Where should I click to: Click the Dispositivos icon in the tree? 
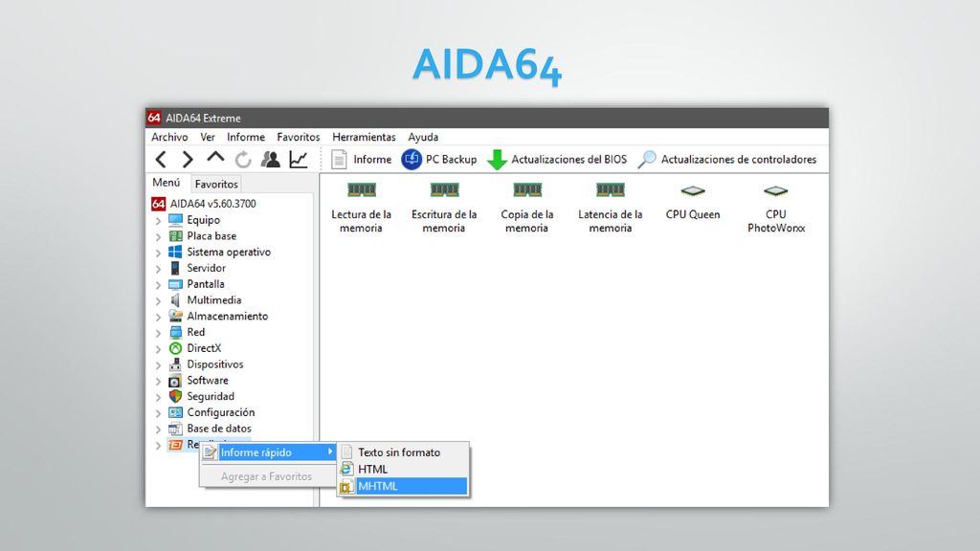(176, 364)
